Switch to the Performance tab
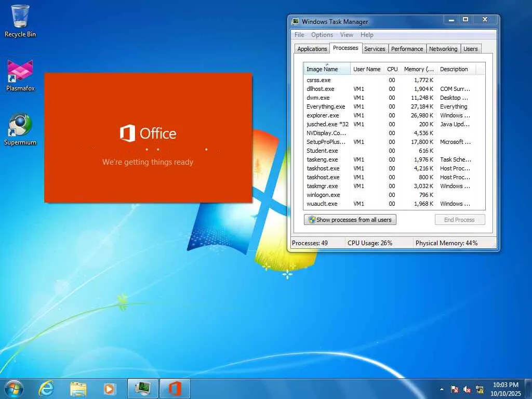This screenshot has width=532, height=399. coord(407,49)
